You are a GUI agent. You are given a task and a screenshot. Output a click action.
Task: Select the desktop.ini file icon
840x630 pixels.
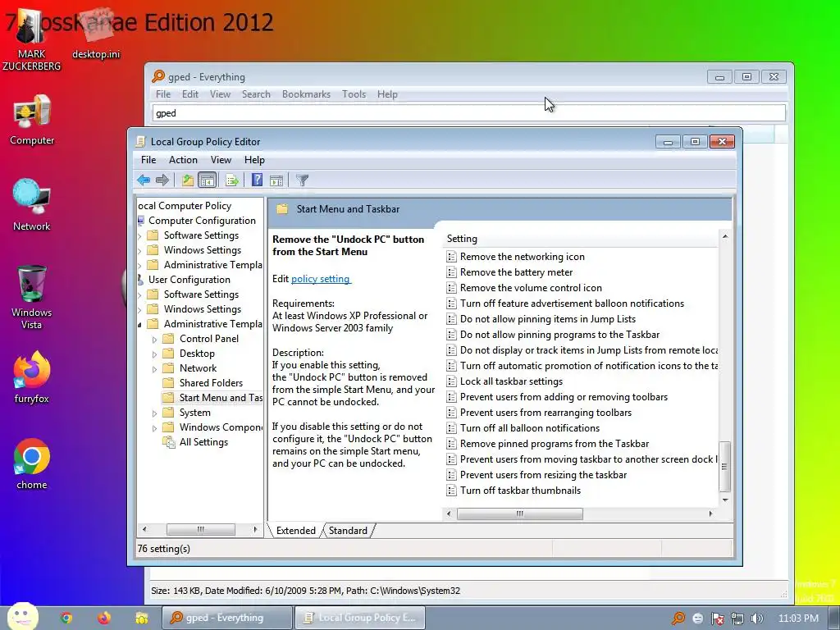click(96, 34)
